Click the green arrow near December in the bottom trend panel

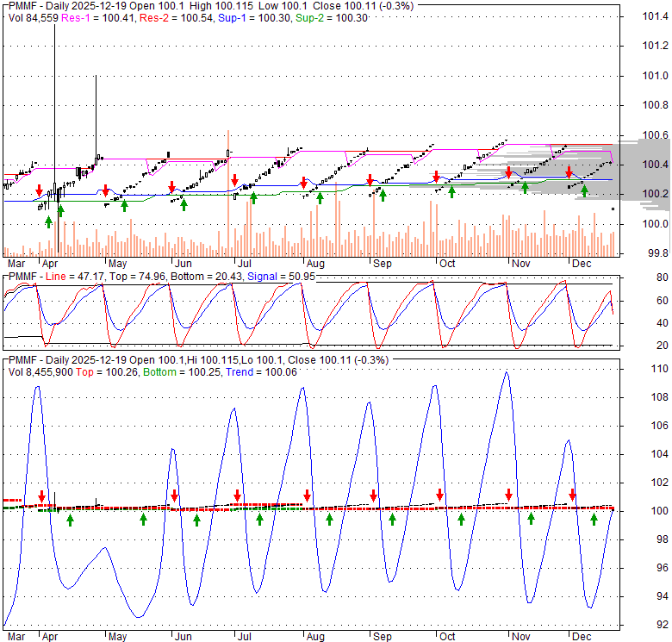pos(594,519)
